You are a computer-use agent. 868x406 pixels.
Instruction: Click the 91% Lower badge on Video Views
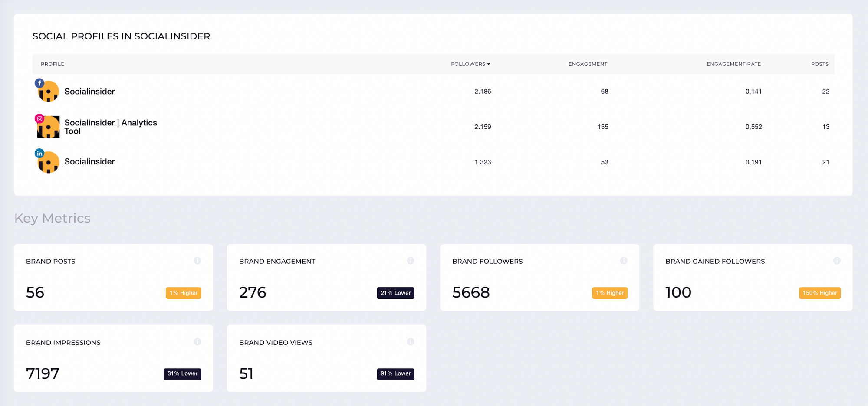point(396,374)
